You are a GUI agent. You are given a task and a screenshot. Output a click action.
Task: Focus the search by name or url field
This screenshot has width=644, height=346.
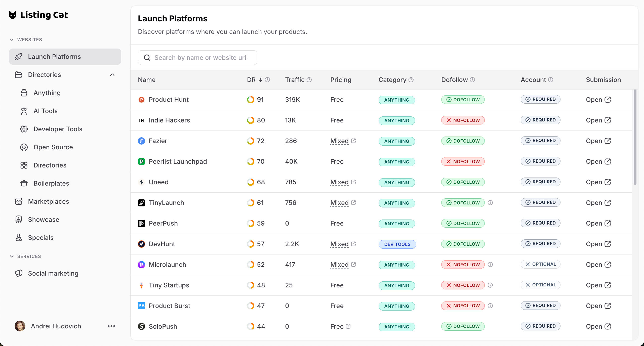[197, 58]
